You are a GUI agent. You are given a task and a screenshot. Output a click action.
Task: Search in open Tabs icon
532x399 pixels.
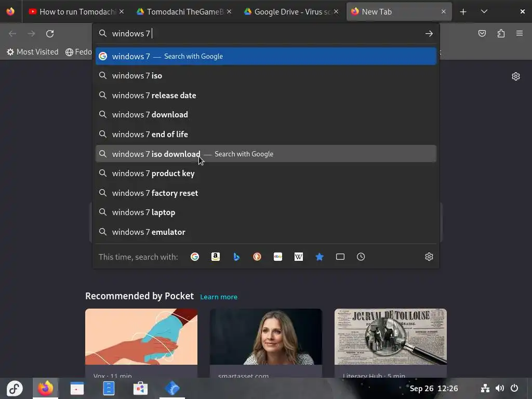(x=340, y=257)
